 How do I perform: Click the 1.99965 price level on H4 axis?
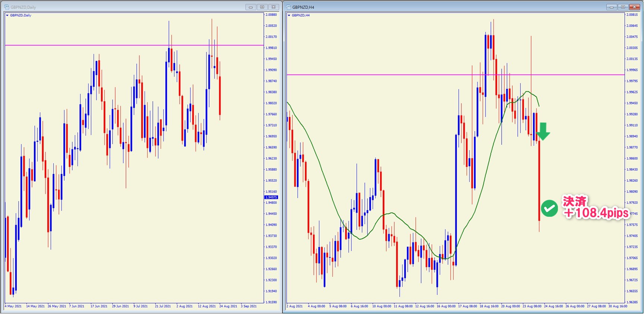click(x=632, y=70)
